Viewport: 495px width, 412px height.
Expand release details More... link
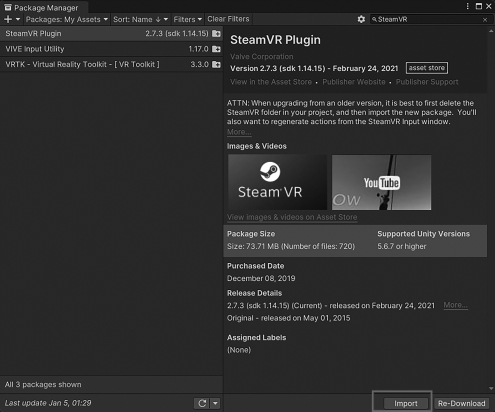[455, 305]
